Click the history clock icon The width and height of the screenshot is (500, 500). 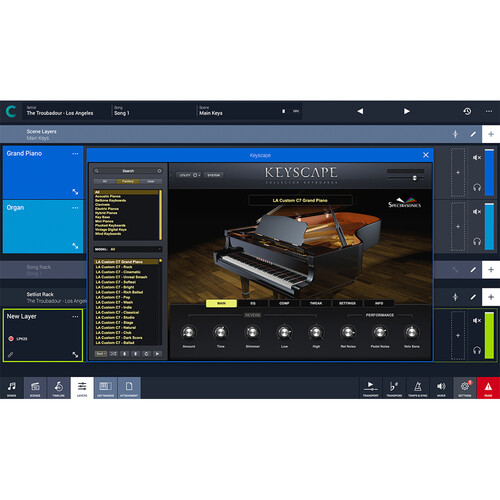(x=467, y=111)
